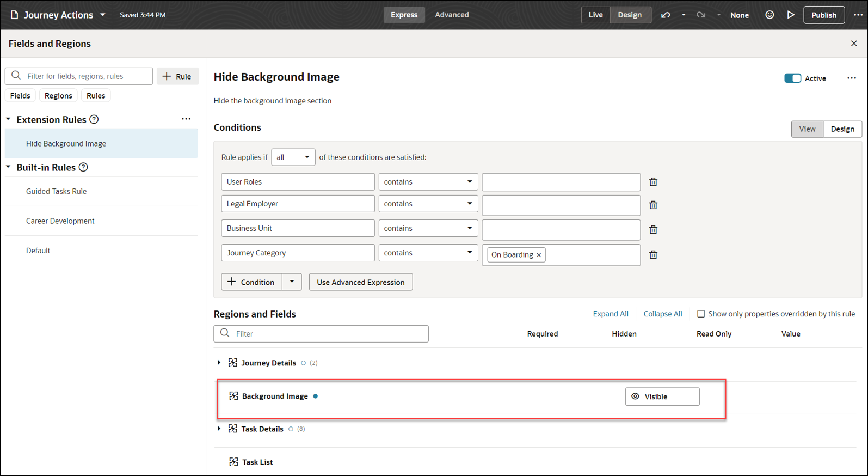Delete the User Roles condition
Screen dimensions: 868x476
click(653, 182)
